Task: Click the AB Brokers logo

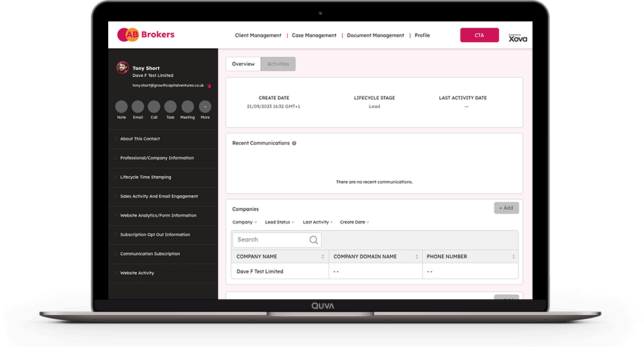Action: coord(146,35)
